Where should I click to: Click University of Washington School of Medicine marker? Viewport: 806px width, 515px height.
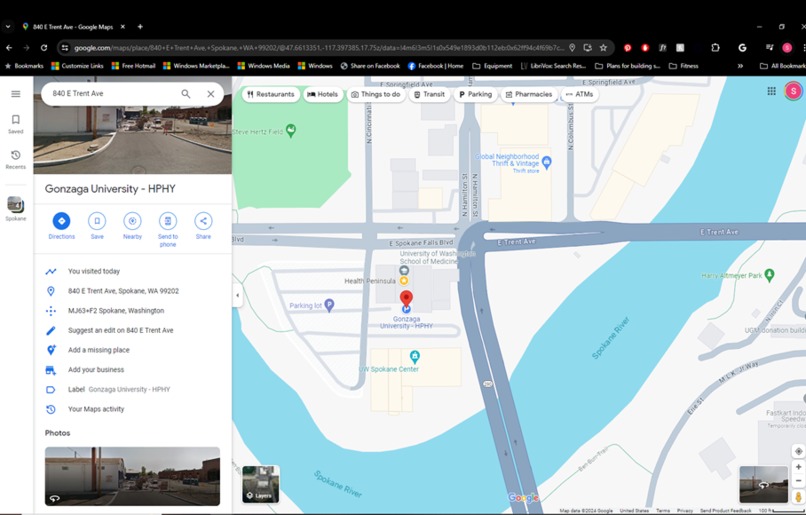pyautogui.click(x=404, y=270)
